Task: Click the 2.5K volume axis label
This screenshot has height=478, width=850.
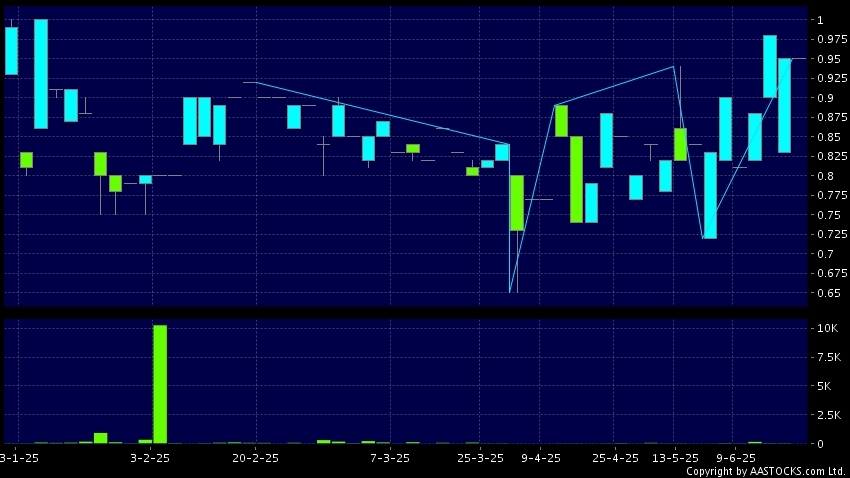Action: click(x=829, y=415)
